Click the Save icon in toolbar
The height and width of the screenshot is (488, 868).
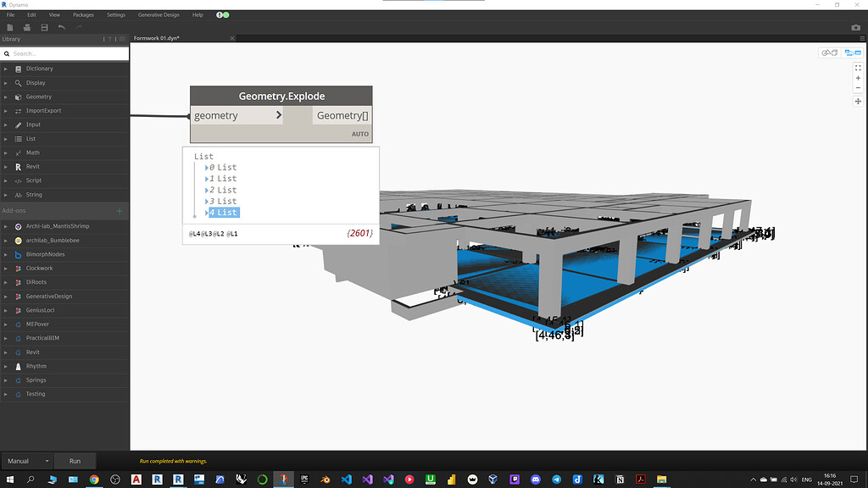tap(44, 28)
